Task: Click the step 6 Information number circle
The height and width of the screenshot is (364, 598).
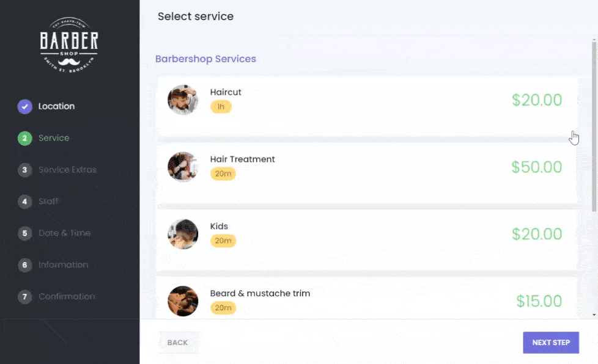Action: coord(24,265)
